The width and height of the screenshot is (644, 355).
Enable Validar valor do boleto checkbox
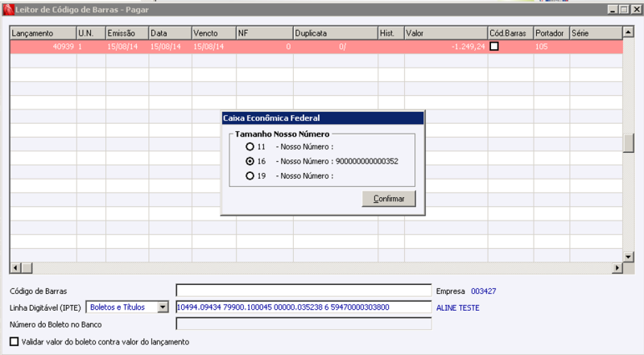pyautogui.click(x=14, y=341)
